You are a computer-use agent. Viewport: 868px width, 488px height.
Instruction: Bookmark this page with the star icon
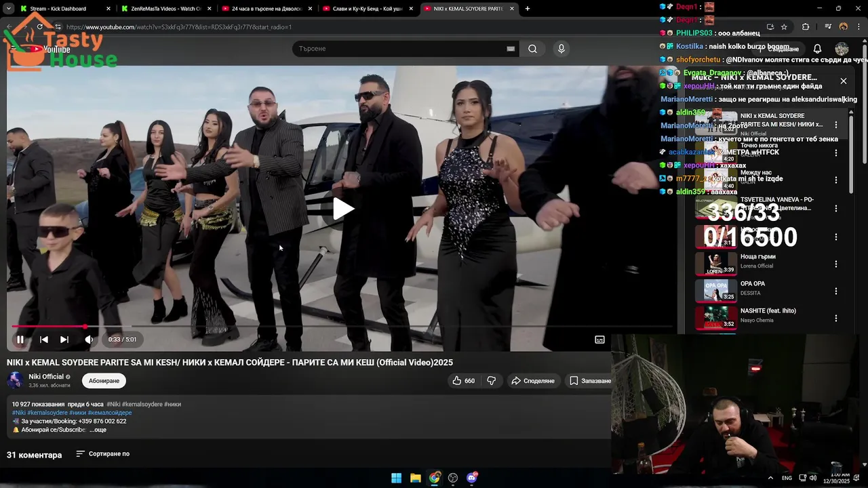tap(785, 27)
